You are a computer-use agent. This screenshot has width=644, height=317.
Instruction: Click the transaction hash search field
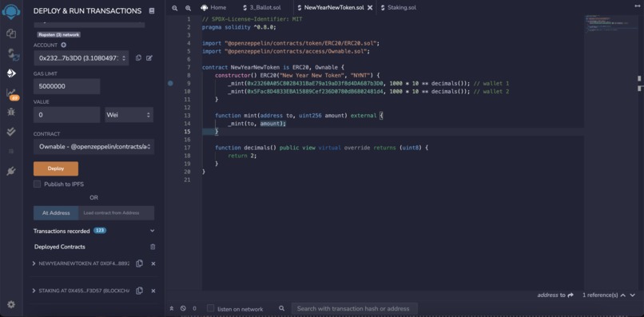pyautogui.click(x=355, y=308)
